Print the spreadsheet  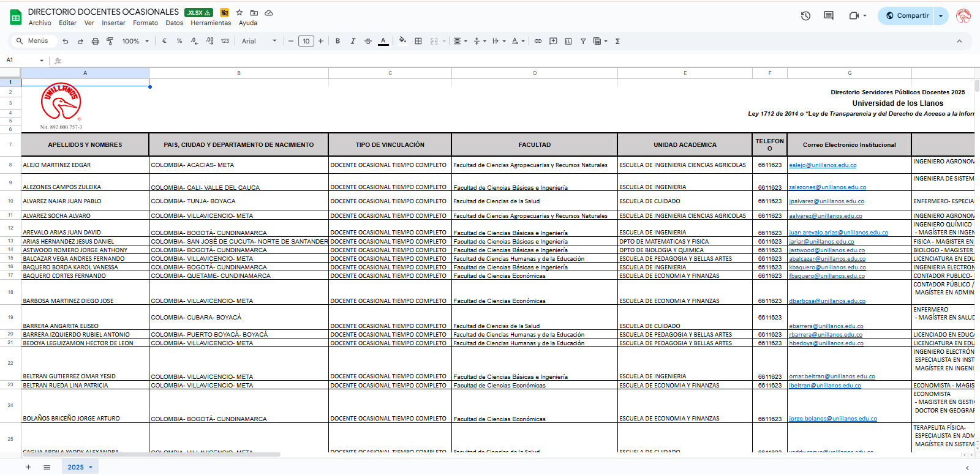tap(95, 42)
